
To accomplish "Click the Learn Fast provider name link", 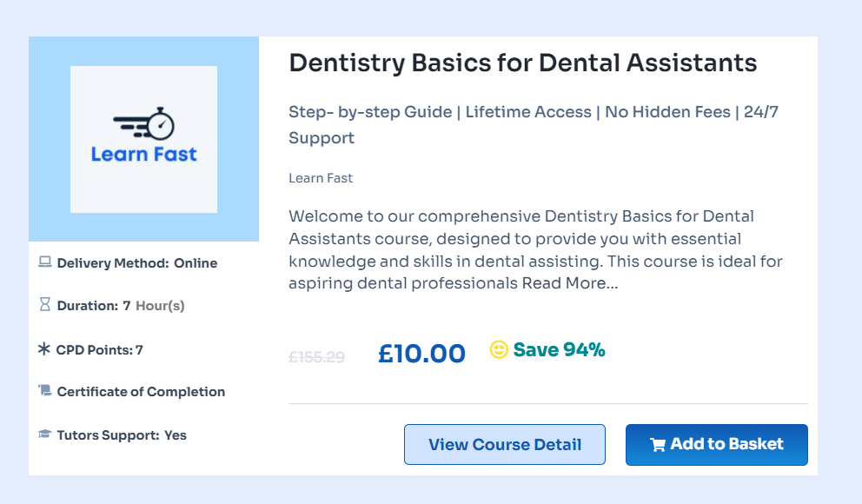I will (321, 178).
